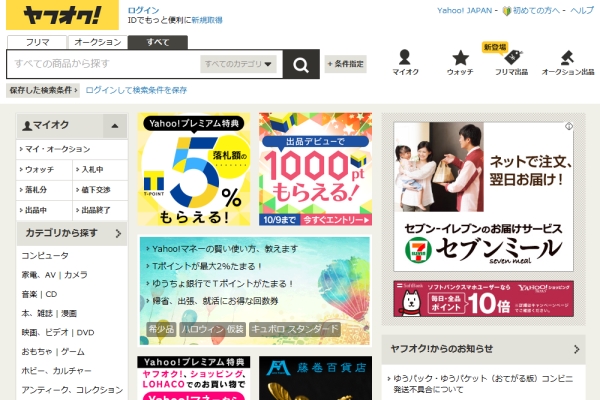Select 家電、AV category
The height and width of the screenshot is (400, 600).
39,275
